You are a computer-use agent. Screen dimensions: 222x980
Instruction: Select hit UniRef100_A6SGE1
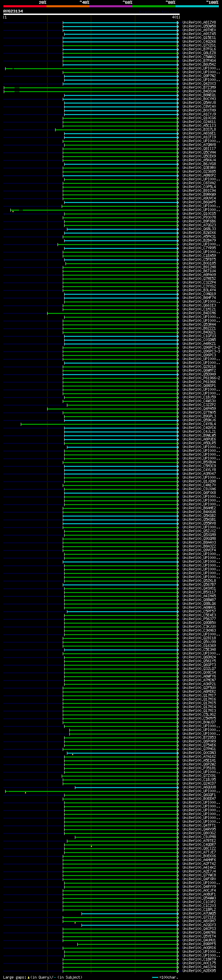click(x=199, y=133)
